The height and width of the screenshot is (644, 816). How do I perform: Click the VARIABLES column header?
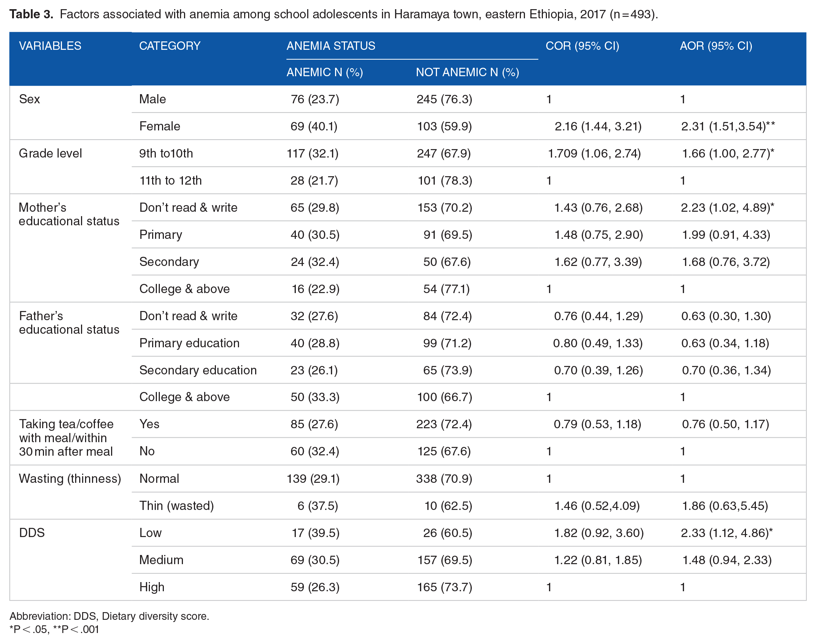click(x=50, y=46)
